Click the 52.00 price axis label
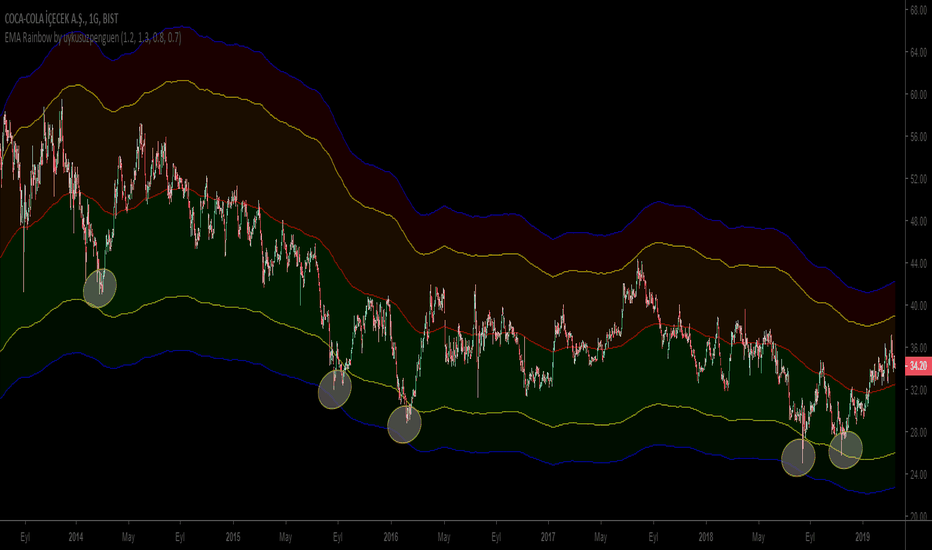 point(918,179)
